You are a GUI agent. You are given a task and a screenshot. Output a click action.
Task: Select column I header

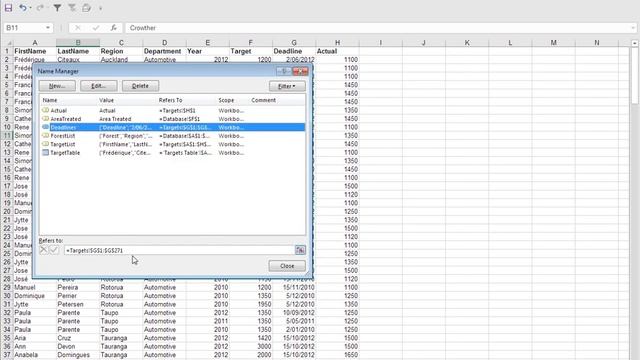tap(380, 42)
